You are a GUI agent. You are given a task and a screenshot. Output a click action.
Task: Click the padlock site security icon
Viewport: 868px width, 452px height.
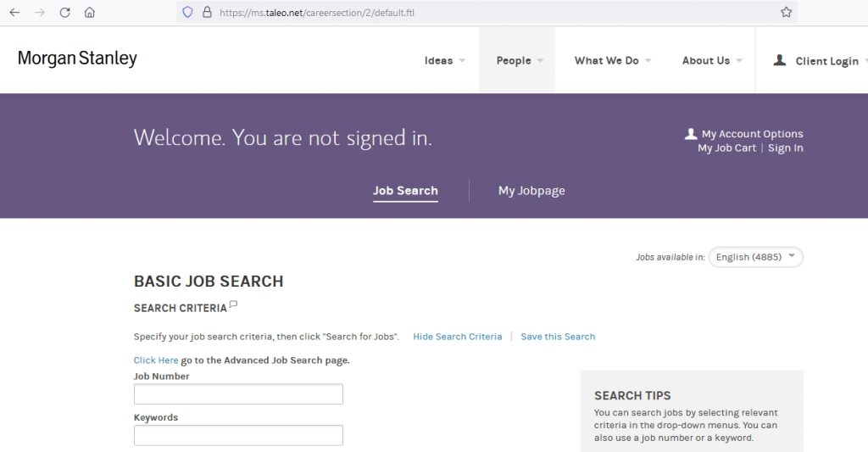pos(206,13)
